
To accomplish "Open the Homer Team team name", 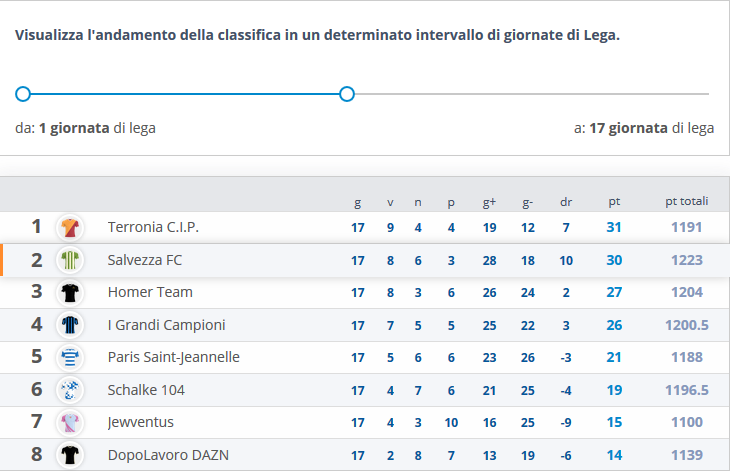I will [150, 292].
